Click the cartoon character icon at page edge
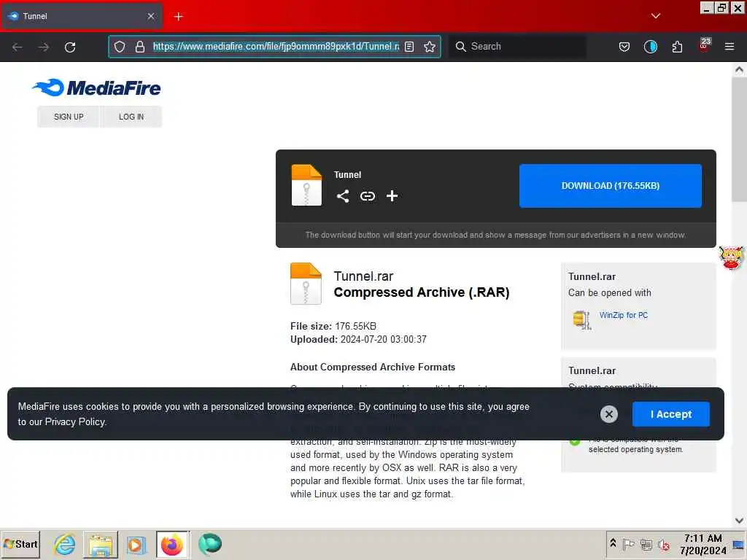This screenshot has width=747, height=560. tap(732, 257)
